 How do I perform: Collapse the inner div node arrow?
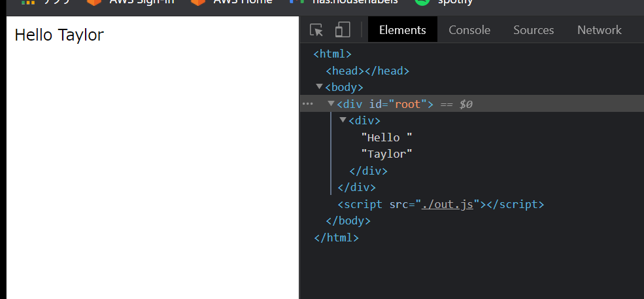[343, 120]
